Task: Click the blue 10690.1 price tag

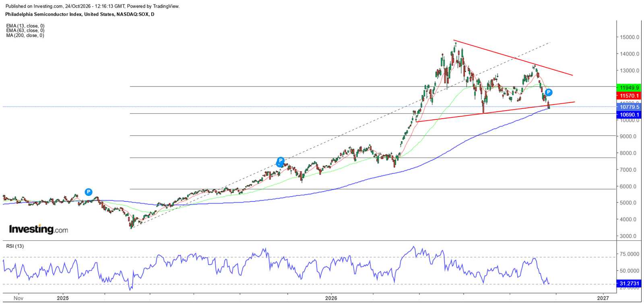Action: click(x=629, y=115)
